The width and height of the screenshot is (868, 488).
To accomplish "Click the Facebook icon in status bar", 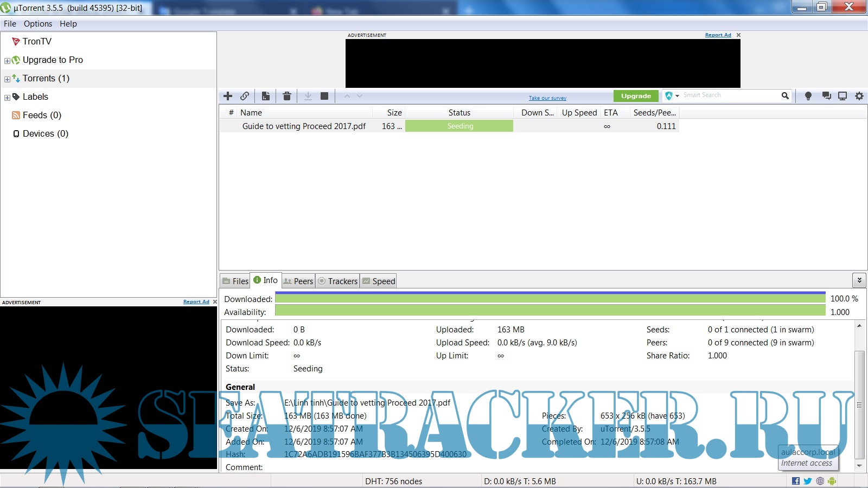I will pos(796,481).
